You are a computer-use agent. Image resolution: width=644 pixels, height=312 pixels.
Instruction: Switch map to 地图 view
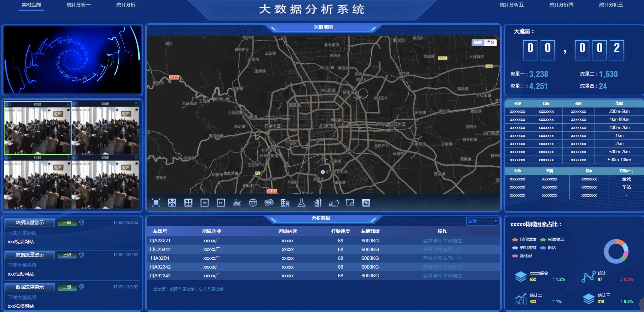[x=478, y=43]
